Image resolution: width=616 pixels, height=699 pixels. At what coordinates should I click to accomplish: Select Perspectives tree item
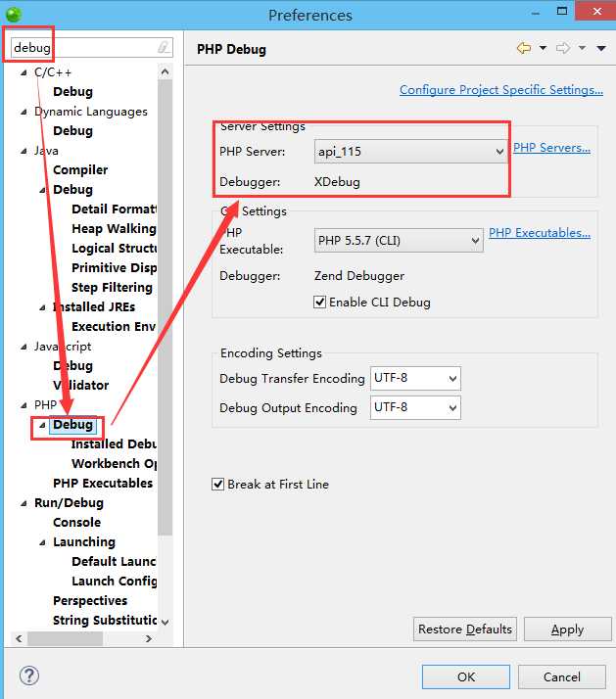[90, 601]
